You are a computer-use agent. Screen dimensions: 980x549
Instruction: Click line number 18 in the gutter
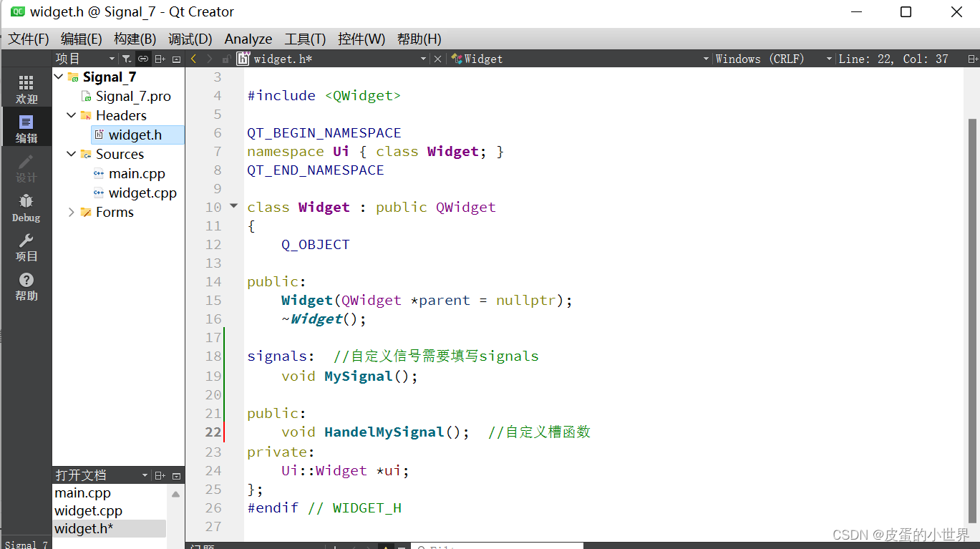[x=213, y=356]
